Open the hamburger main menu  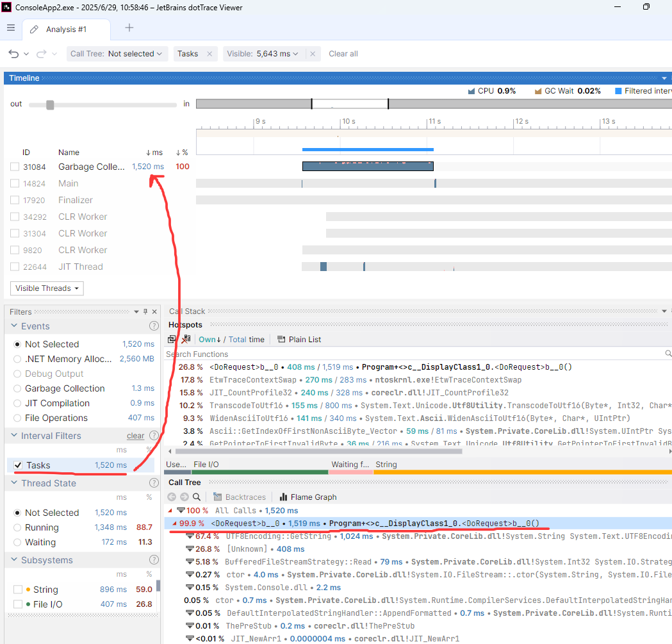pyautogui.click(x=11, y=28)
